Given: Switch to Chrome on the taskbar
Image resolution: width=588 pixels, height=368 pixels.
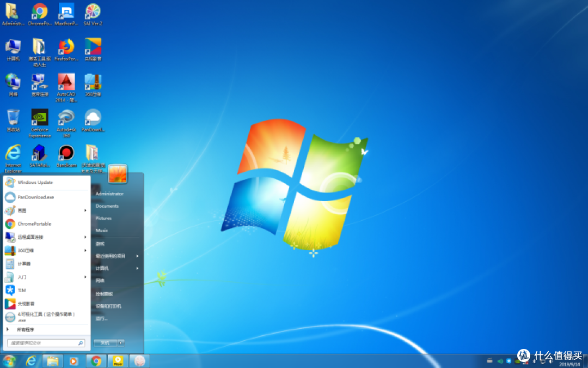Looking at the screenshot, I should pyautogui.click(x=96, y=361).
